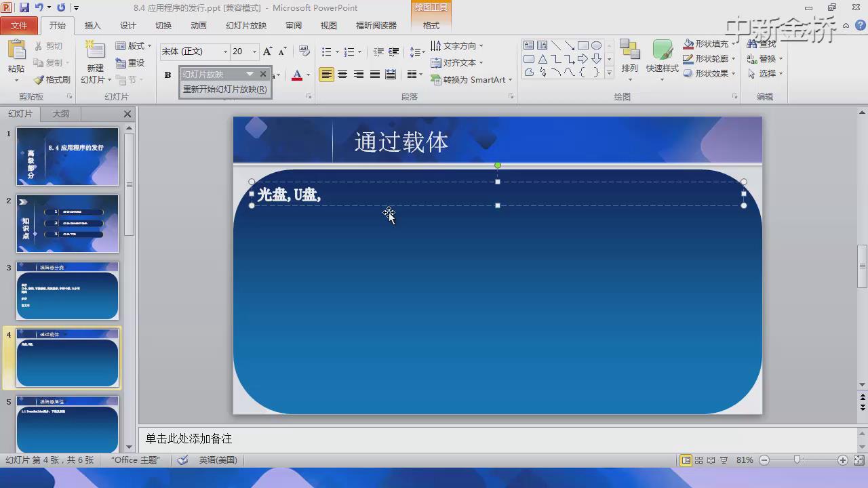868x488 pixels.
Task: Click the zoom in plus button
Action: pos(843,460)
